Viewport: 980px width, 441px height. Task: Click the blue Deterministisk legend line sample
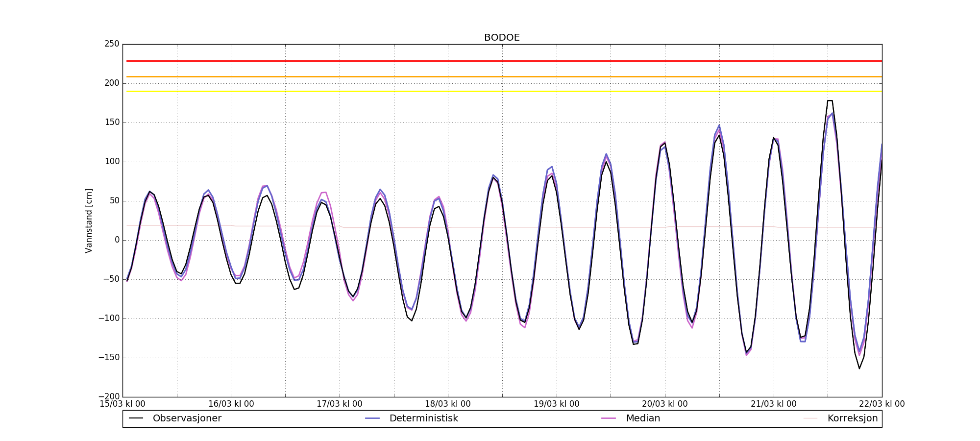point(372,418)
